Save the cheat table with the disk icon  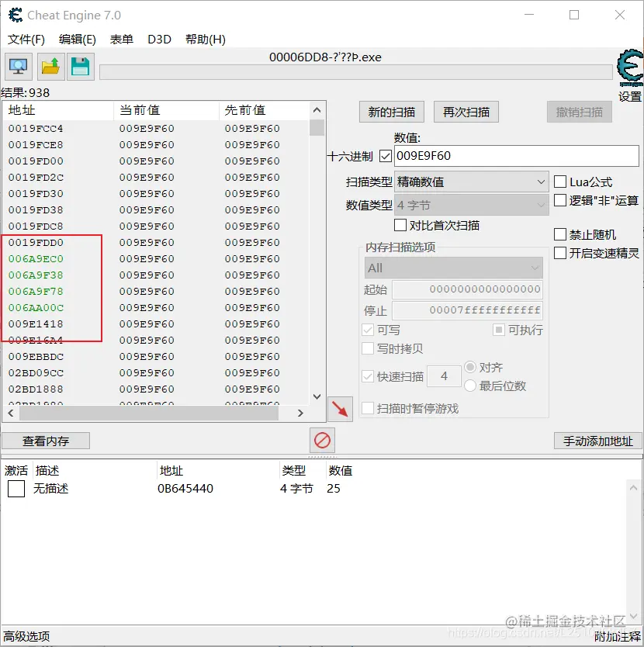80,67
